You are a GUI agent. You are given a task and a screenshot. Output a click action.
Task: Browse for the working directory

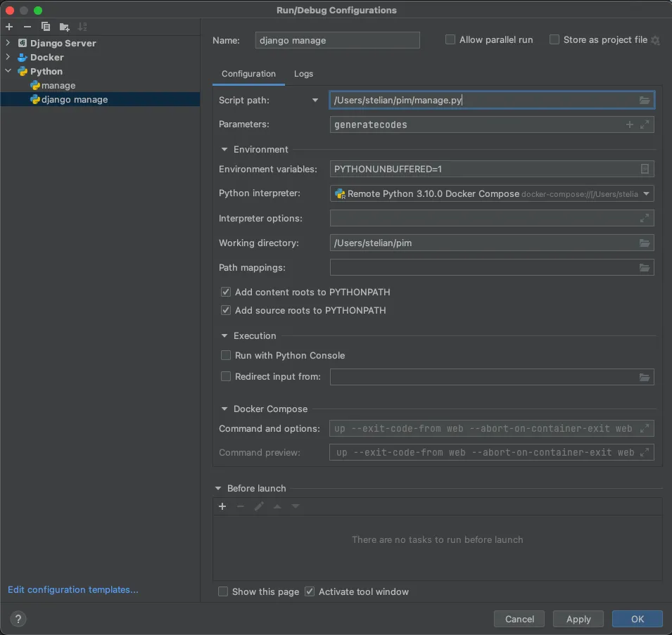click(644, 243)
